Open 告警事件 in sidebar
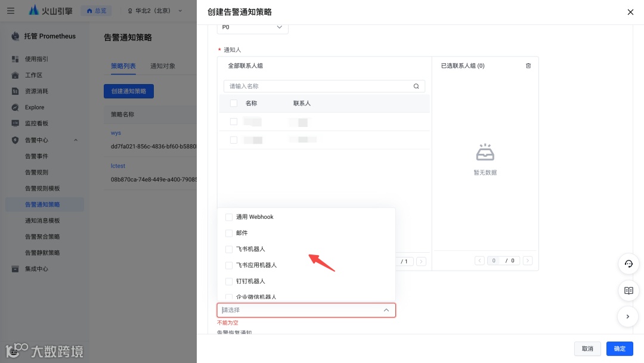644x363 pixels. click(36, 156)
